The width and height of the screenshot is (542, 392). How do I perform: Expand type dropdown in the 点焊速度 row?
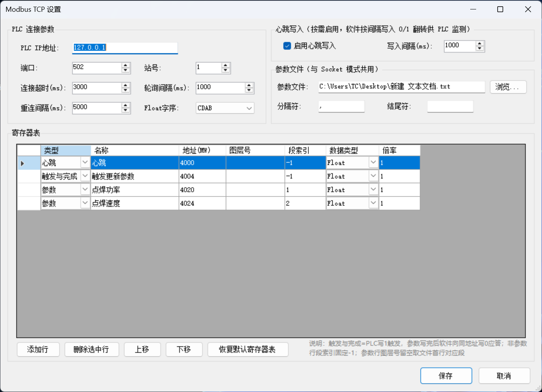coord(85,203)
